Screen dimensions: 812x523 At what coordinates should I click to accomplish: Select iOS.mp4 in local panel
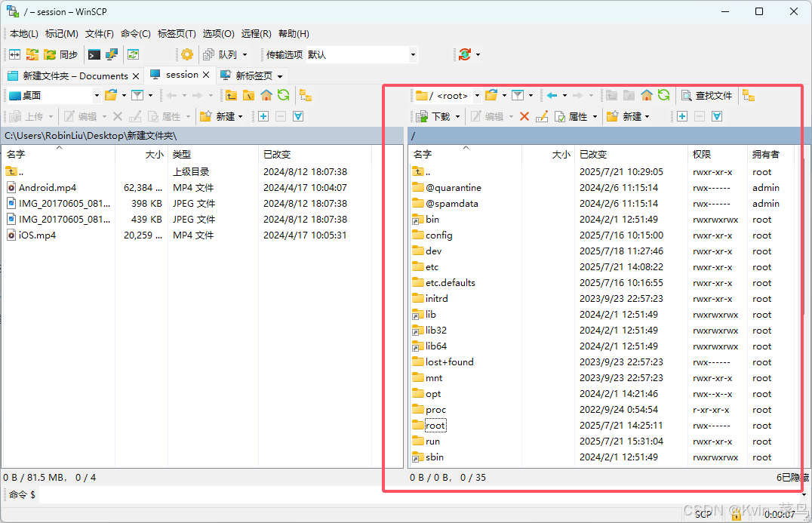(37, 235)
